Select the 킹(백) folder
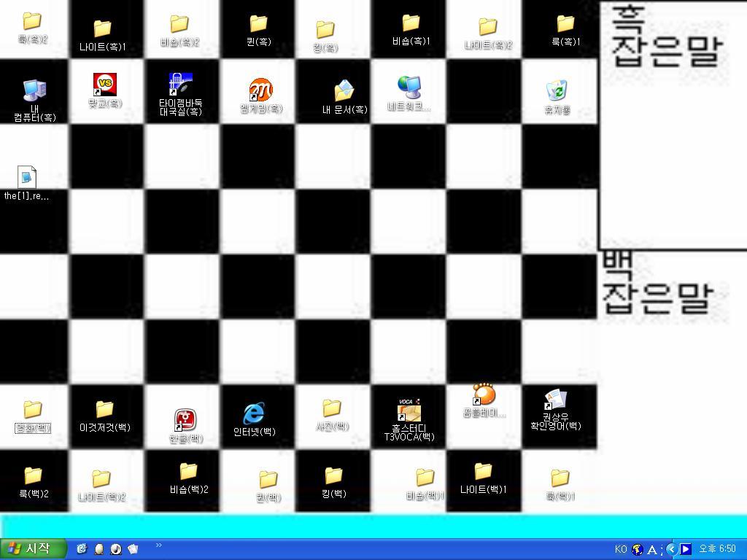 pos(333,483)
